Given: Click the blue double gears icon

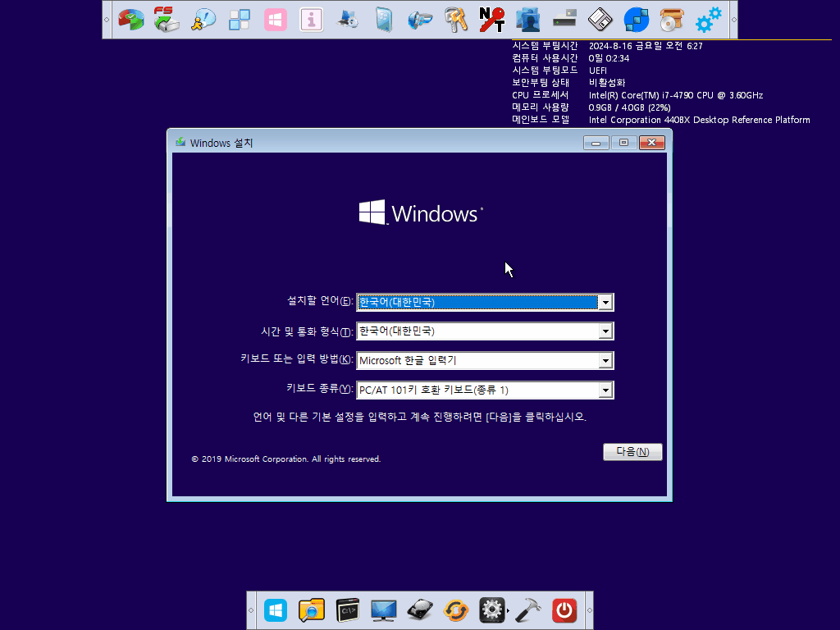Looking at the screenshot, I should tap(708, 20).
